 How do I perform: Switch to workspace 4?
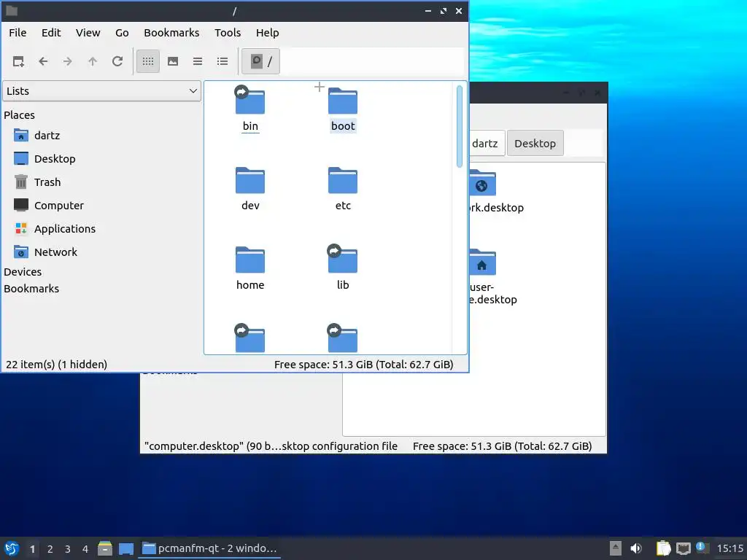[x=85, y=549]
